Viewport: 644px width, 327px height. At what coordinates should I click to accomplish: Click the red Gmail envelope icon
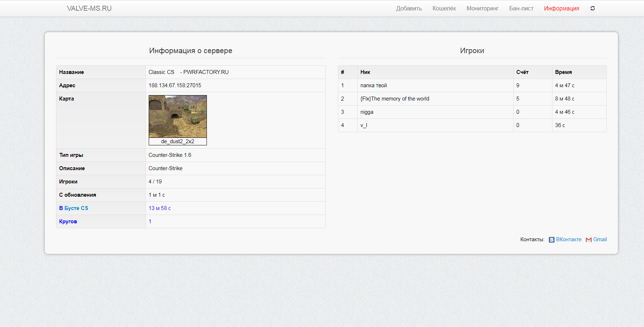[588, 240]
